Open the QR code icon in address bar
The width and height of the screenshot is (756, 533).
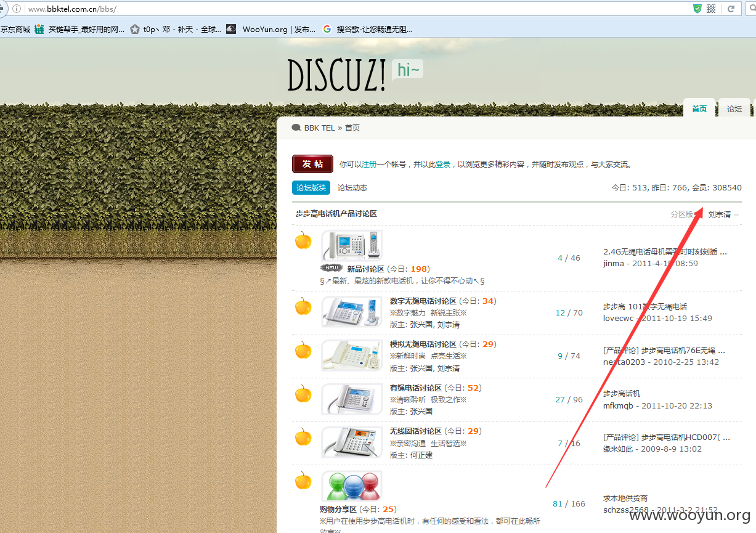(711, 9)
